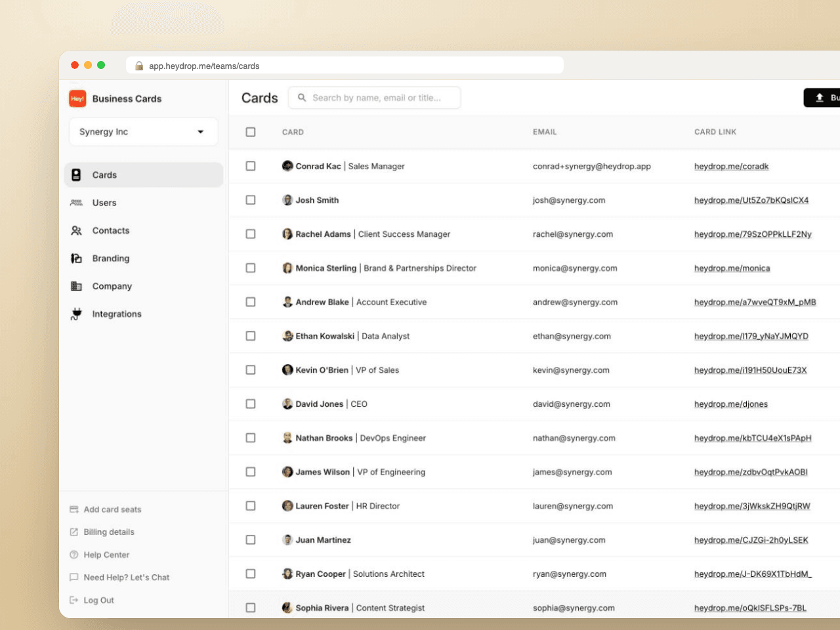The height and width of the screenshot is (630, 840).
Task: Follow the heydrop.me/djones link
Action: (731, 404)
